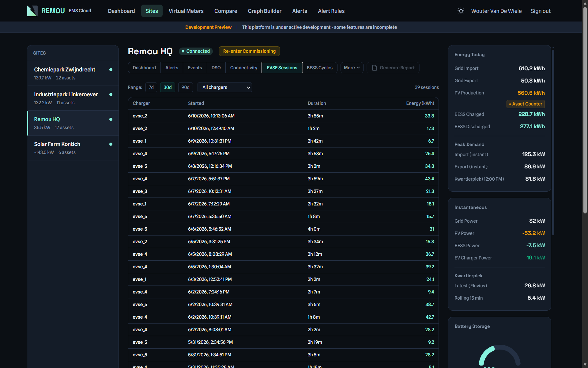Click Chemiepark Zwijndrecht status dot
This screenshot has width=588, height=368.
[111, 70]
